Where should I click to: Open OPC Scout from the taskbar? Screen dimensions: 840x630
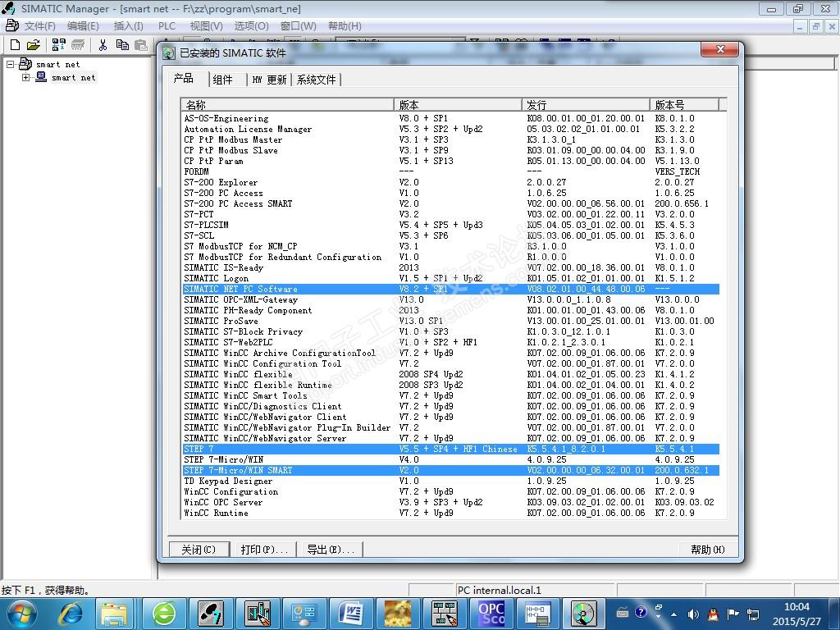point(491,614)
